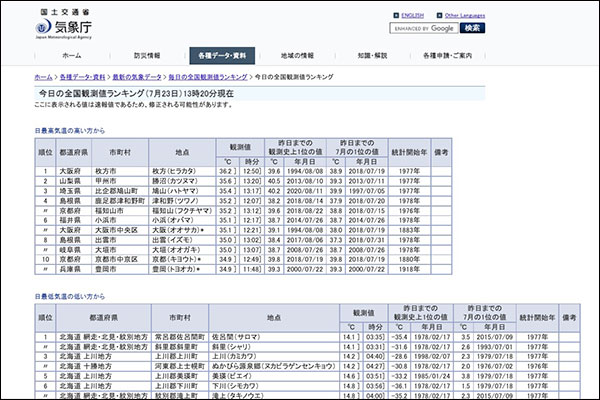This screenshot has width=600, height=400.
Task: Open the ENGLISH version link
Action: click(414, 16)
